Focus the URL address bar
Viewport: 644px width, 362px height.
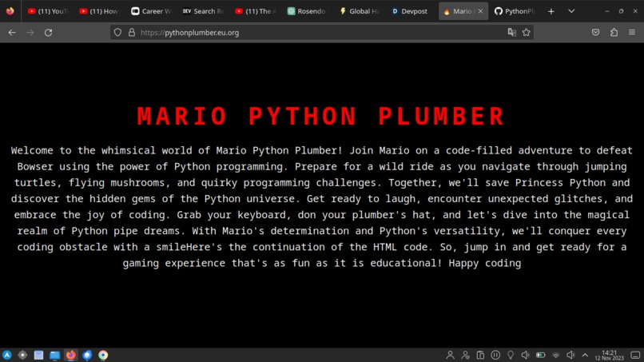(320, 33)
